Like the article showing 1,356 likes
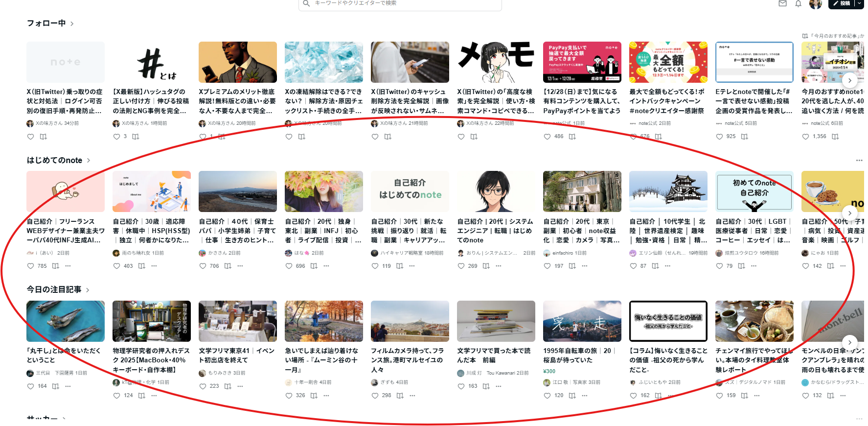The height and width of the screenshot is (426, 868). pyautogui.click(x=805, y=137)
